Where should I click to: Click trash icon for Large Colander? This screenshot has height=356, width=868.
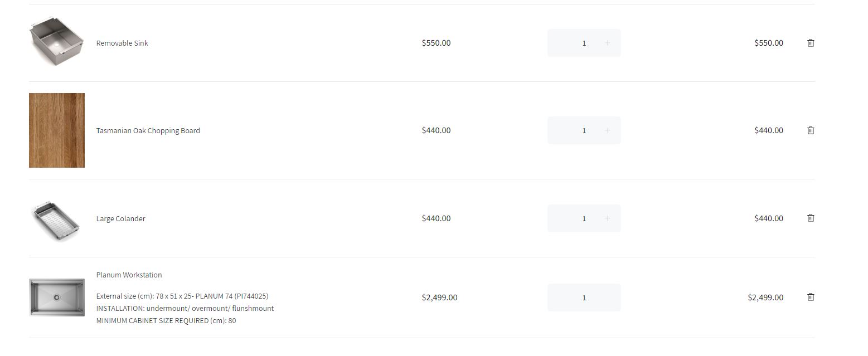[811, 218]
